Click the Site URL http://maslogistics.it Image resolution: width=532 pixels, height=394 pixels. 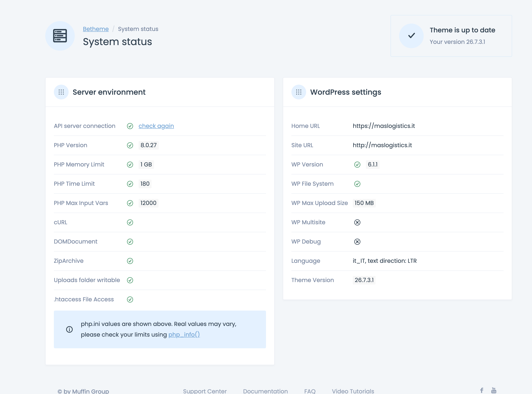click(x=382, y=145)
